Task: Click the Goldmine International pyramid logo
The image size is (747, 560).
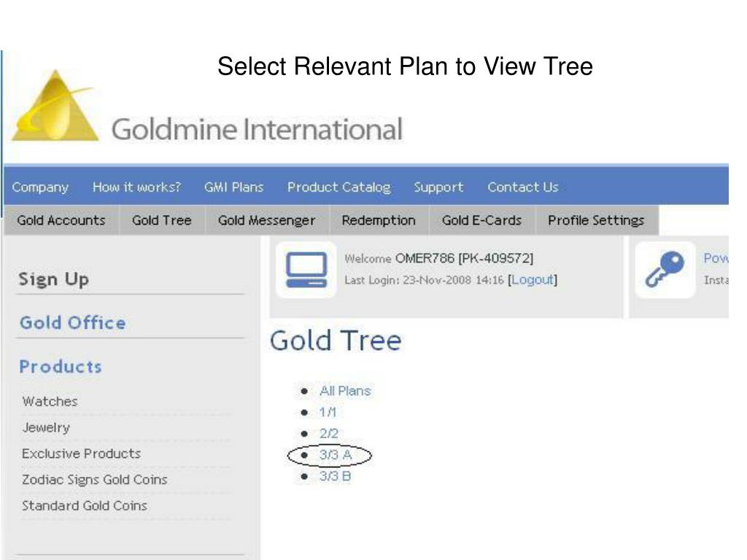Action: [55, 106]
